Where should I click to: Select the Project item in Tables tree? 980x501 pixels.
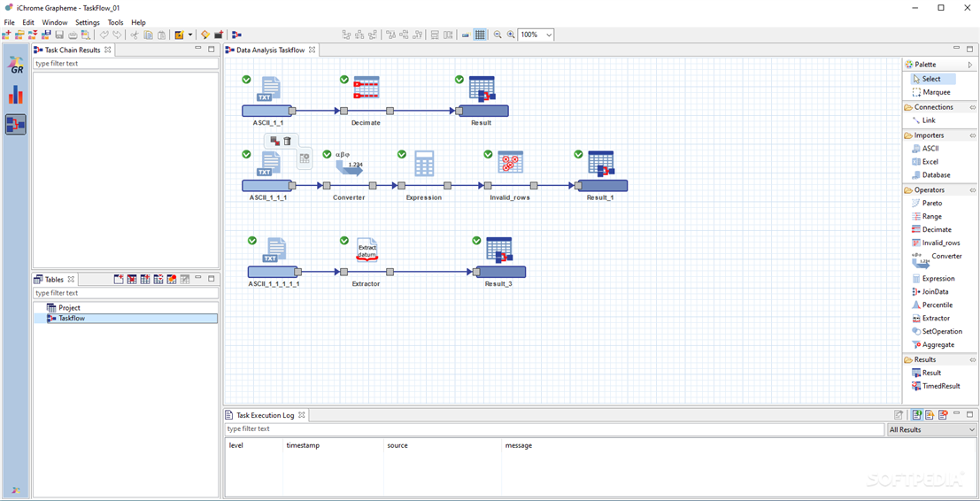click(x=63, y=307)
